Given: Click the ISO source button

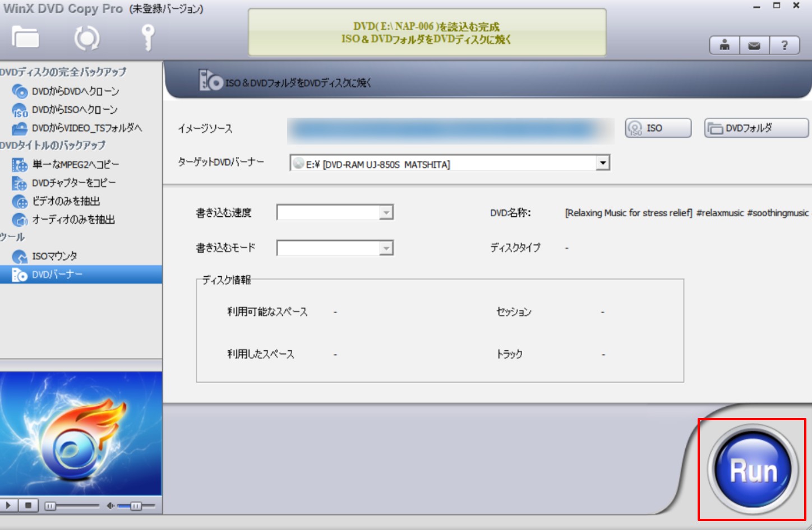Looking at the screenshot, I should coord(658,128).
